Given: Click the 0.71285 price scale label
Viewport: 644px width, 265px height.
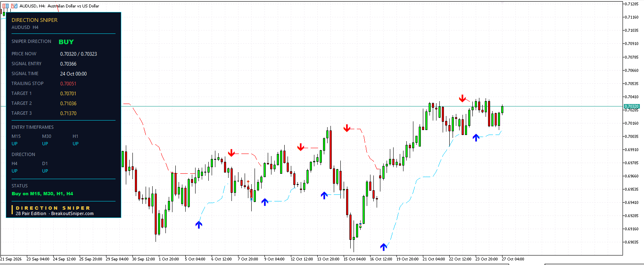Looking at the screenshot, I should tap(632, 4).
